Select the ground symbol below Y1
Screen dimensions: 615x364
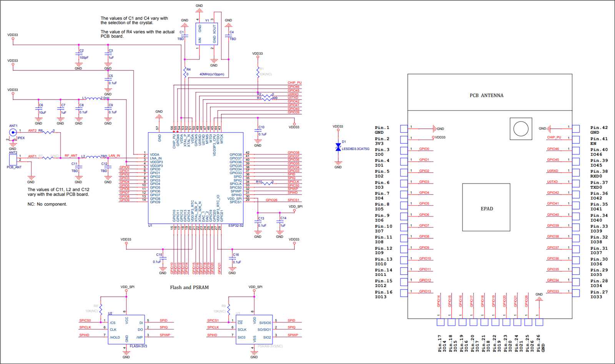(x=214, y=60)
